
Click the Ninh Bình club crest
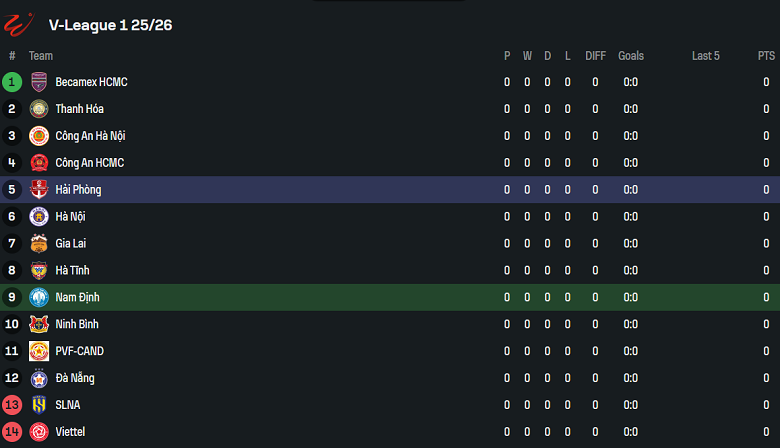(x=39, y=324)
